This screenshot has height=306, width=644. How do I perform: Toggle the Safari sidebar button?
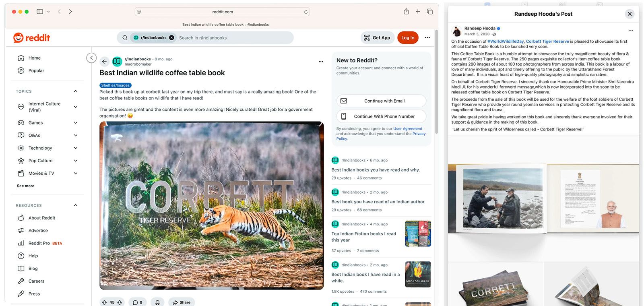pyautogui.click(x=40, y=12)
